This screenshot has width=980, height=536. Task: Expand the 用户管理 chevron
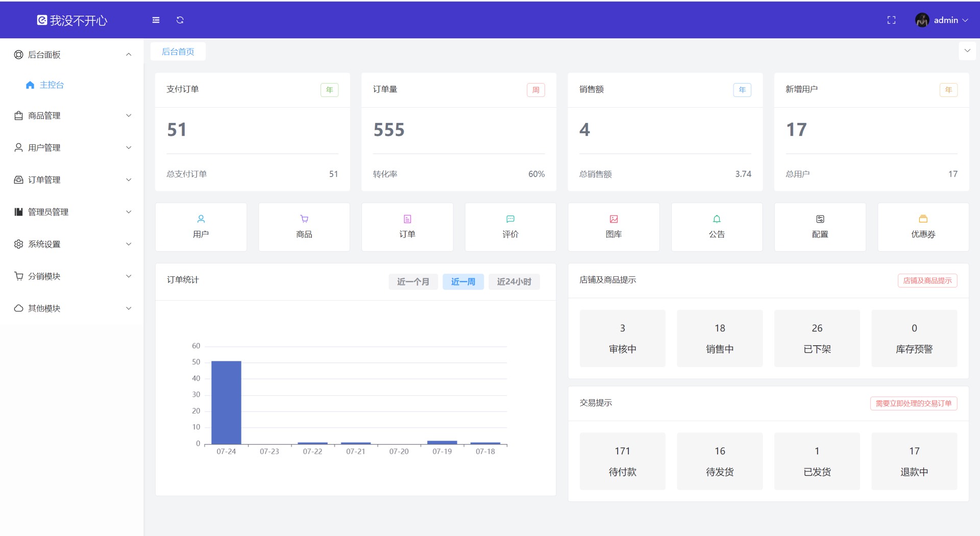tap(129, 148)
